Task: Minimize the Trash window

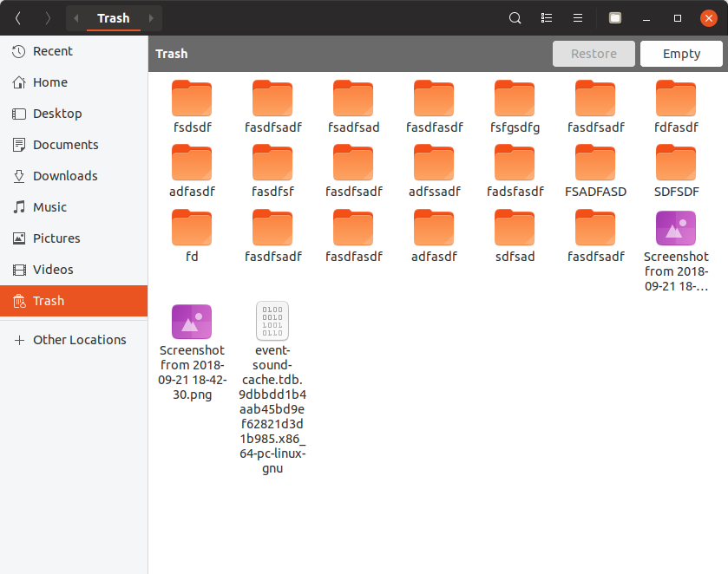Action: [646, 18]
